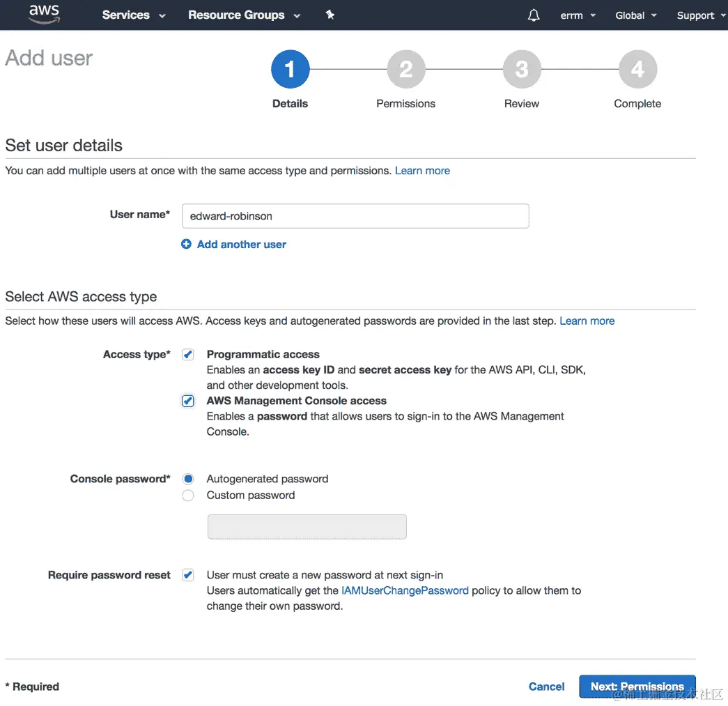Open Learn more link about multiple users
This screenshot has height=706, width=728.
[x=422, y=171]
